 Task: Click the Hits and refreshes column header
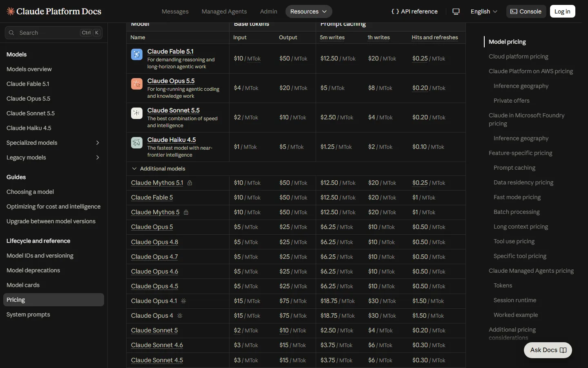[x=435, y=37]
